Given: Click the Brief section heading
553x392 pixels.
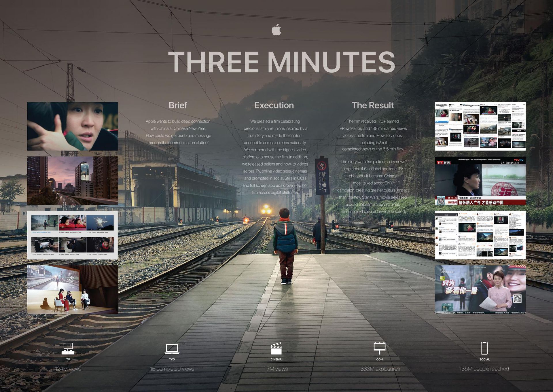Looking at the screenshot, I should click(x=178, y=105).
